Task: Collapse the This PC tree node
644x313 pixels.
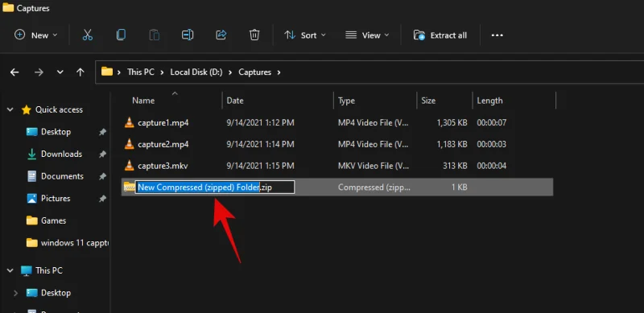Action: tap(10, 270)
